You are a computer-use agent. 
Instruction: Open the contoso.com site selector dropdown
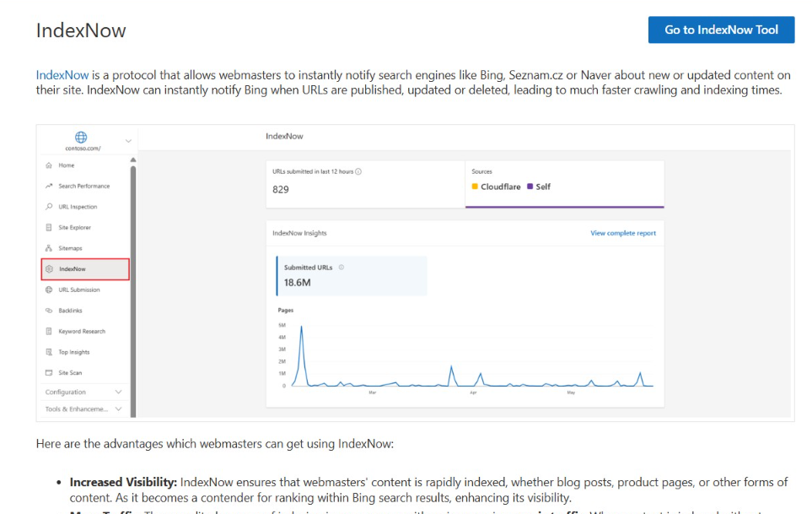point(128,141)
